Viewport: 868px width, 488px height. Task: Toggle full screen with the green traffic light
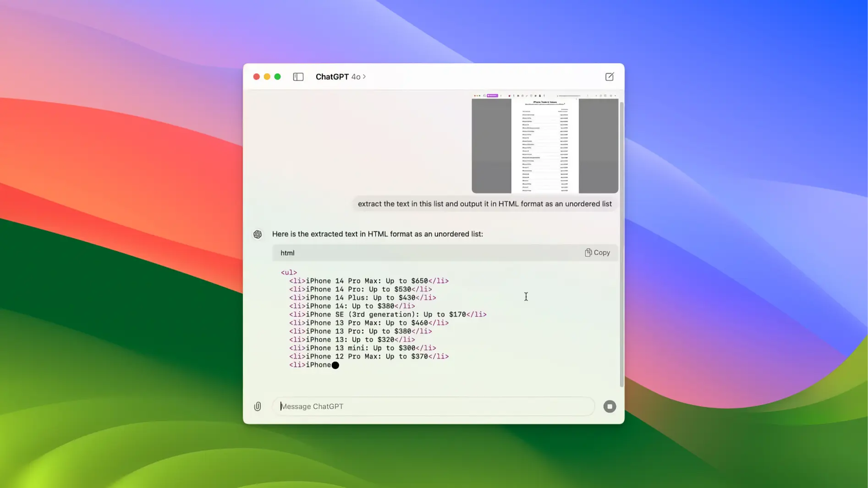(x=277, y=77)
